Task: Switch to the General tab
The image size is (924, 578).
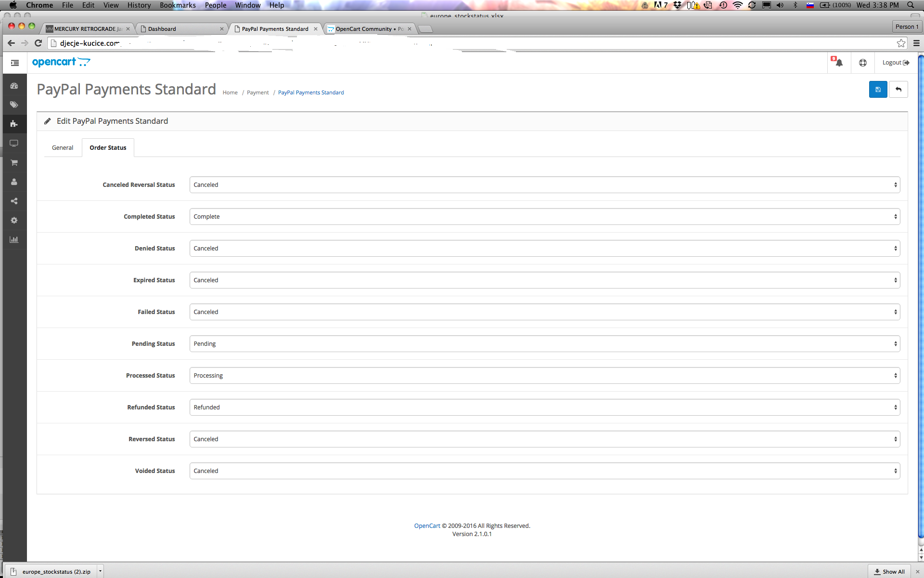Action: [63, 148]
